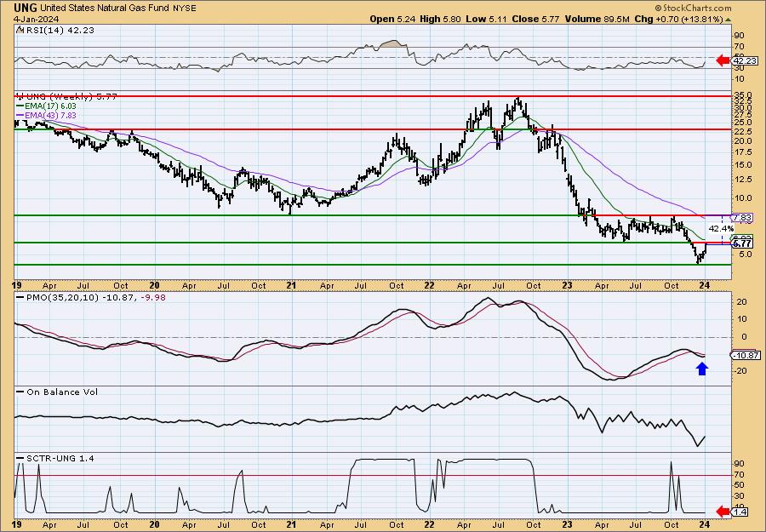
Task: Click the NYSE exchange label
Action: coord(185,9)
